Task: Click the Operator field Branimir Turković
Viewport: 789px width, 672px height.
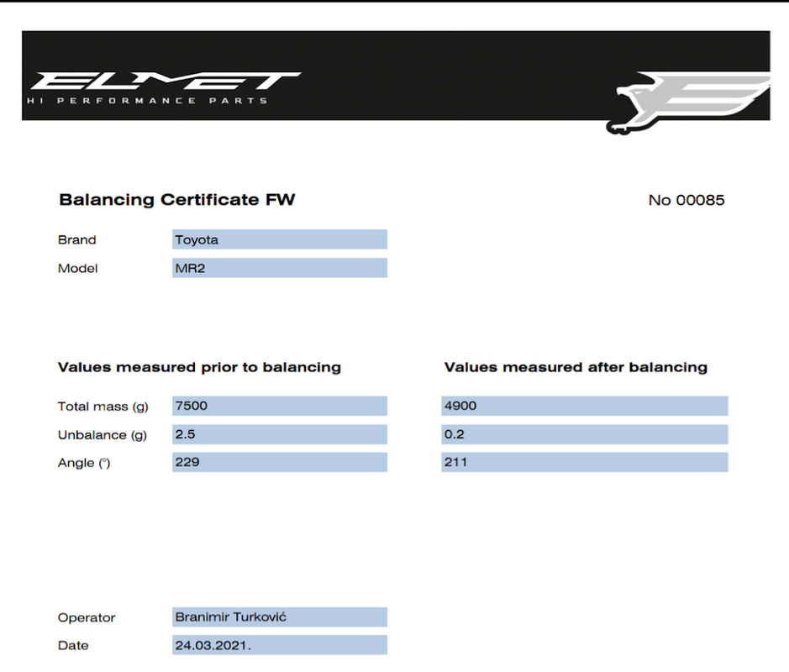Action: pyautogui.click(x=280, y=617)
